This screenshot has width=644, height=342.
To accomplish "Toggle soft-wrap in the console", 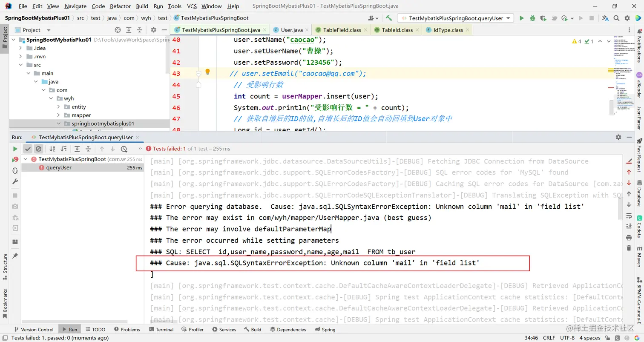I will [629, 216].
